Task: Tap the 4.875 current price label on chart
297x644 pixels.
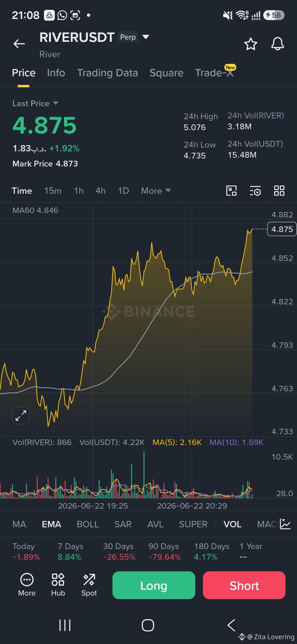Action: point(282,229)
